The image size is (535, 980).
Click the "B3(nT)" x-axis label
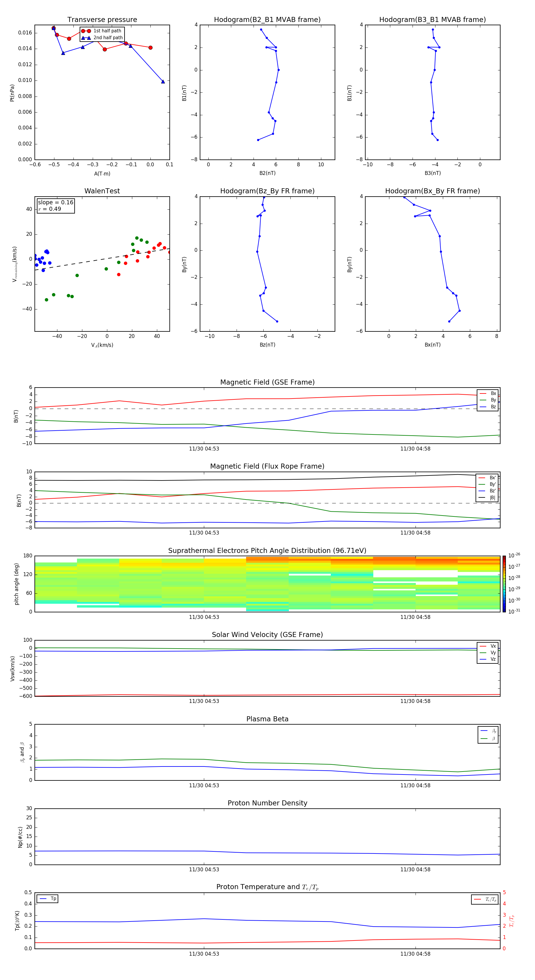432,173
